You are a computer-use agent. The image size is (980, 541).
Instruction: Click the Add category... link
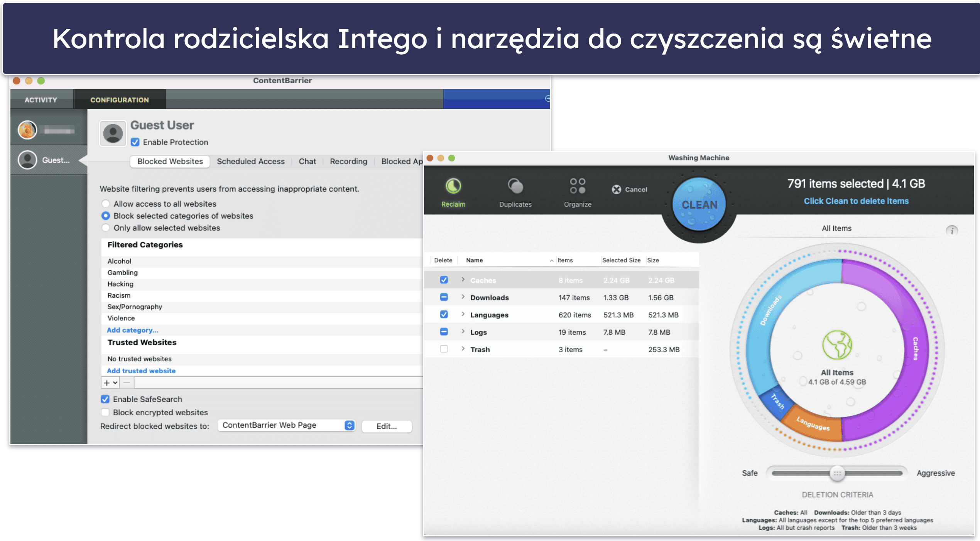tap(132, 330)
